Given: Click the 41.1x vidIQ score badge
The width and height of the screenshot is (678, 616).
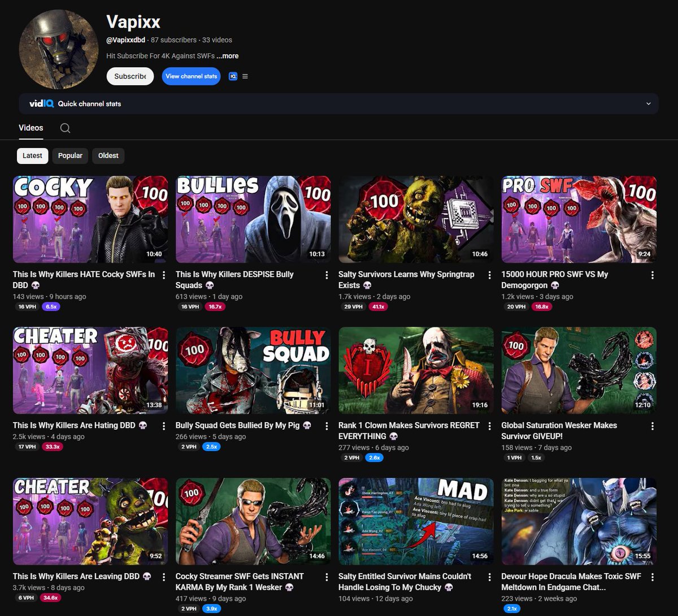Looking at the screenshot, I should coord(378,307).
